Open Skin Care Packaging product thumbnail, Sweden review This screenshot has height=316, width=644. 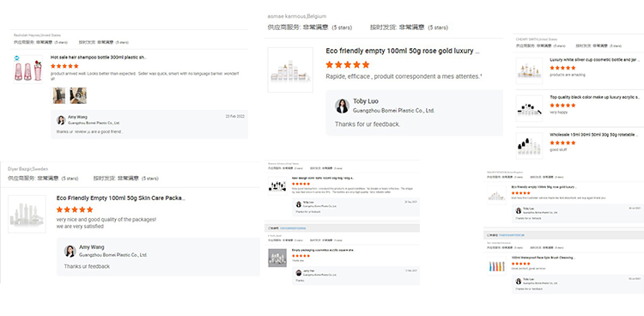coord(27,214)
